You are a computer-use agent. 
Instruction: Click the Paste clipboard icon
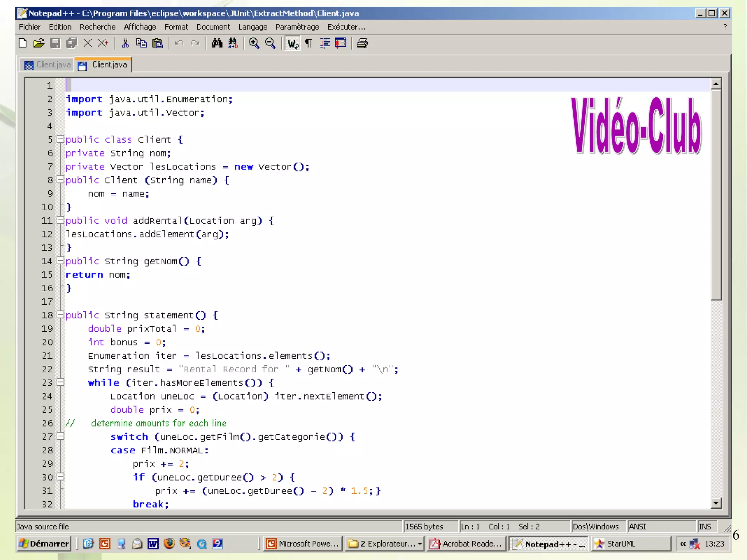click(157, 43)
